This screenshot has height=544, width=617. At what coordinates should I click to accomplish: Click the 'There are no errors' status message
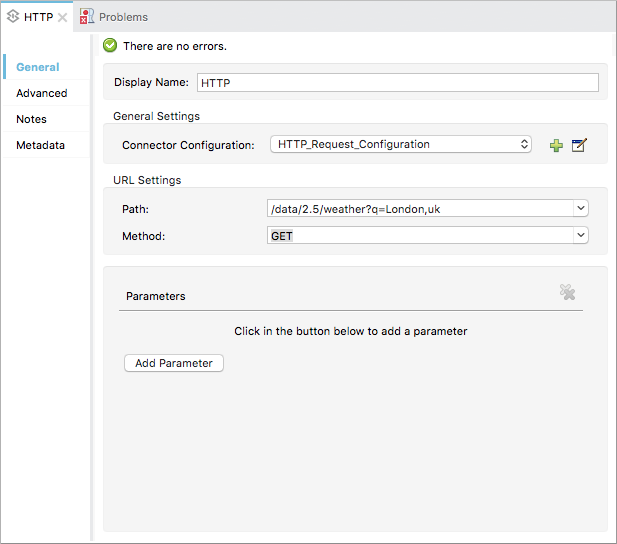175,46
